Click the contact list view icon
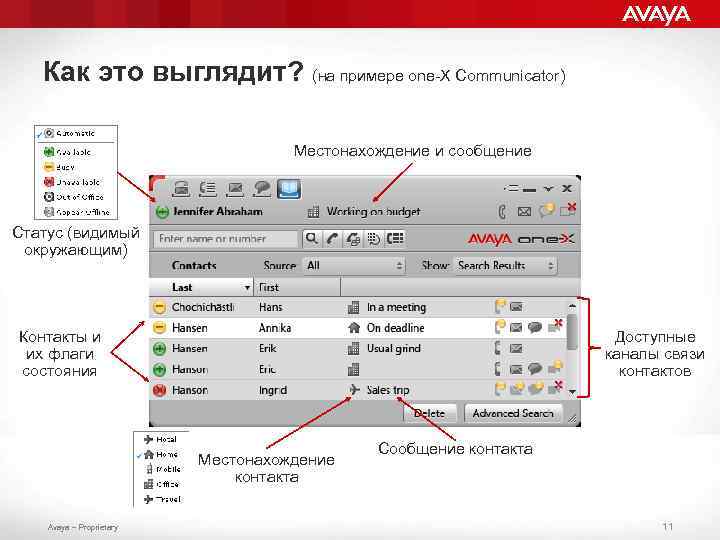Image resolution: width=720 pixels, height=540 pixels. tap(395, 239)
